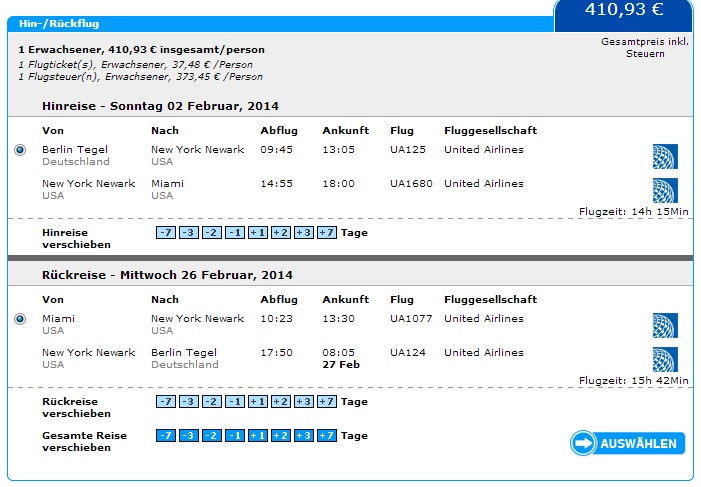Click the Rückreise Mittwoch 26 Februar heading

click(167, 275)
